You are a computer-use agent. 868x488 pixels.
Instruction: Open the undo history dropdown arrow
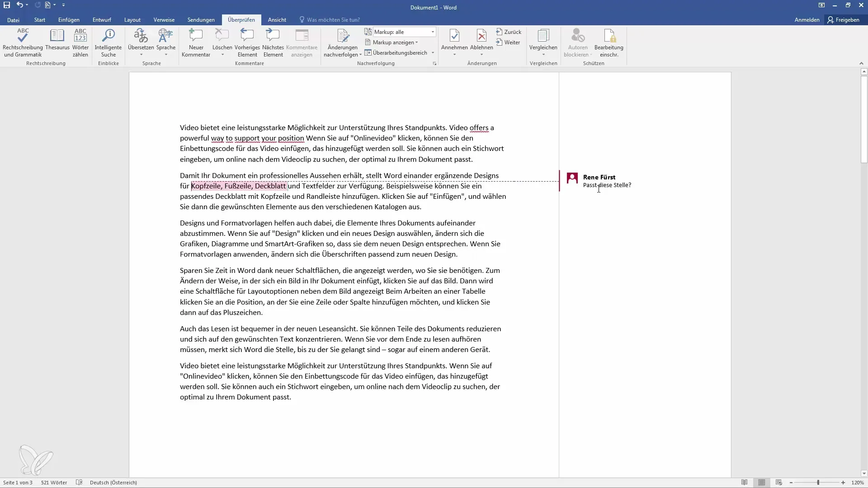tap(27, 5)
